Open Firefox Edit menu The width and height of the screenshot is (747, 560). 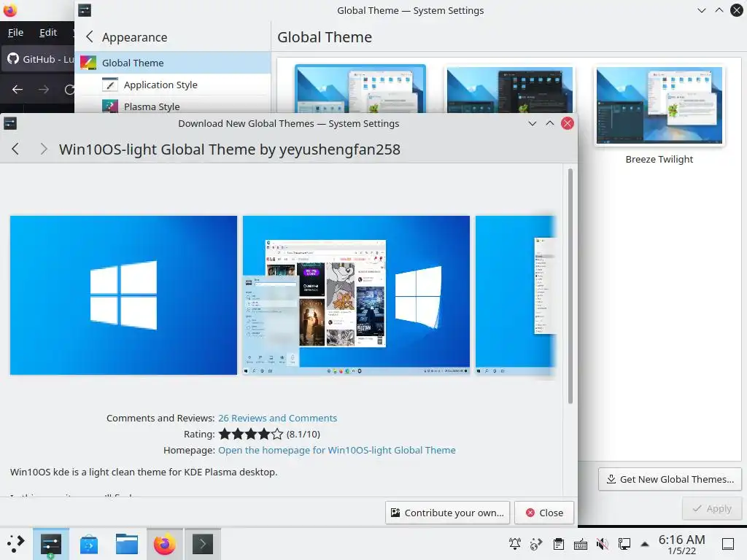tap(48, 32)
